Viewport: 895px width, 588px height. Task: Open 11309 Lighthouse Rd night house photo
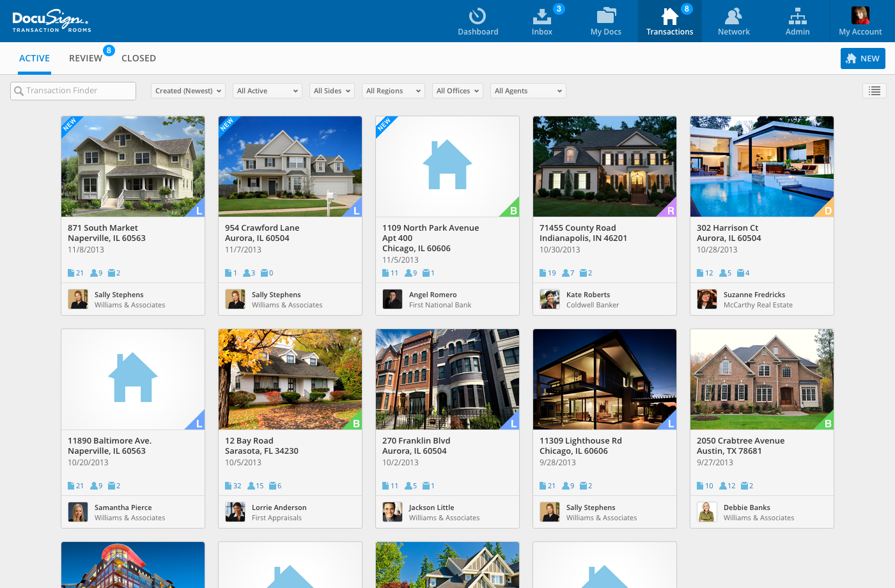605,379
